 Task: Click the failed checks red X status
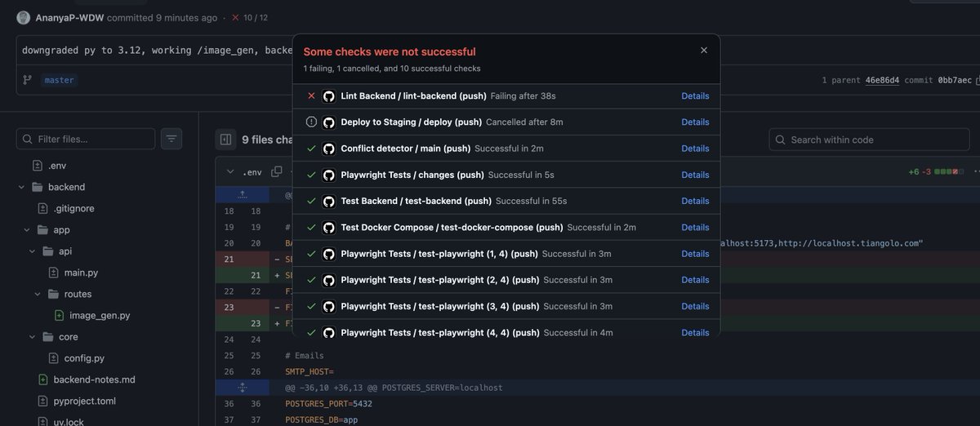(x=235, y=17)
